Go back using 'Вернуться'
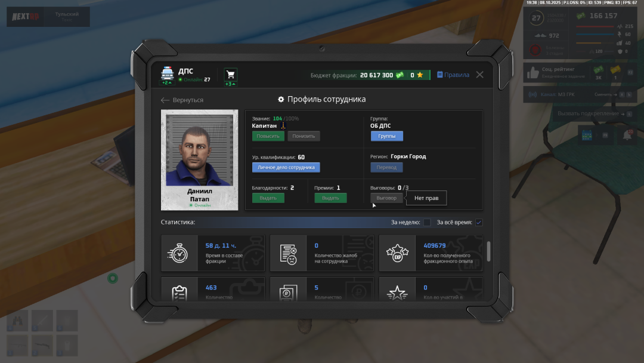 tap(182, 100)
